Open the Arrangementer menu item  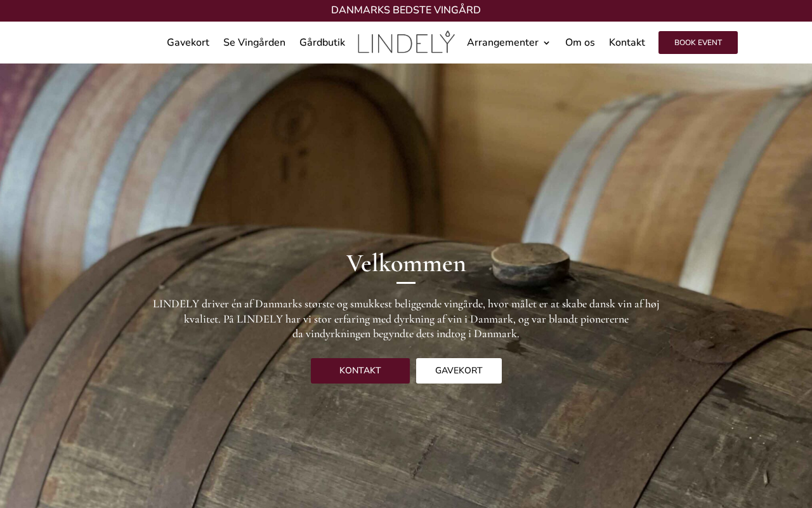(x=502, y=43)
